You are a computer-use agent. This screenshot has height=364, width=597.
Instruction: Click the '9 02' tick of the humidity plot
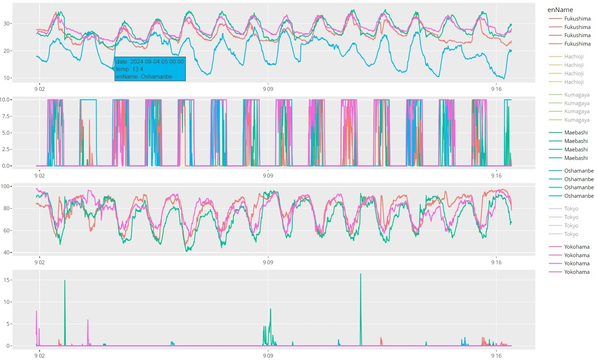click(x=40, y=262)
